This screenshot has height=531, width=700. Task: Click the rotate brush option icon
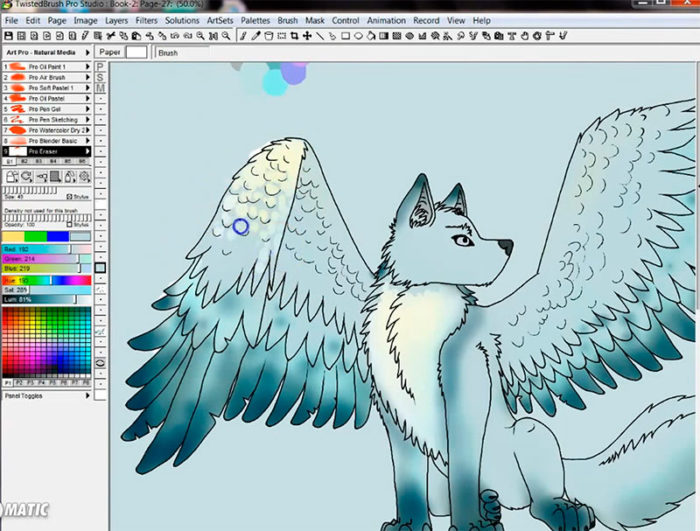pyautogui.click(x=27, y=177)
